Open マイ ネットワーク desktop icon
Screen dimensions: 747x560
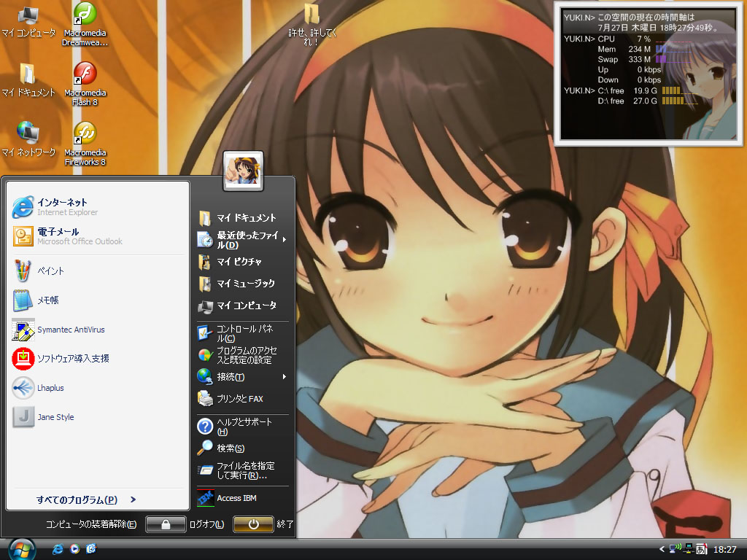point(28,139)
